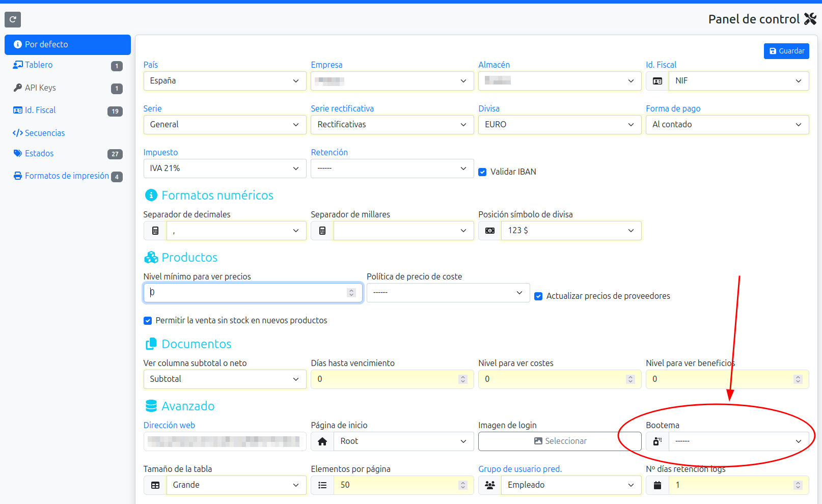Click the Bootema theme icon

tap(657, 441)
